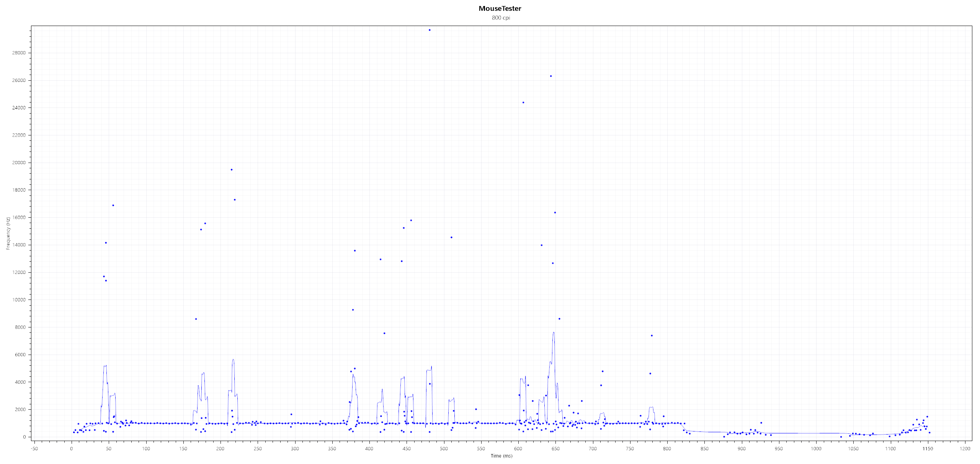Click the 10000 y-axis tick label
The width and height of the screenshot is (980, 464).
coord(19,300)
